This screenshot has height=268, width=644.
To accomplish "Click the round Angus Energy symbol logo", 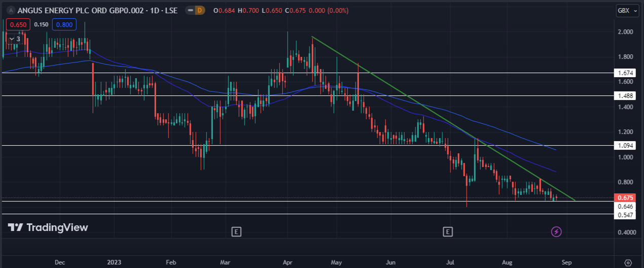I will 10,10.
